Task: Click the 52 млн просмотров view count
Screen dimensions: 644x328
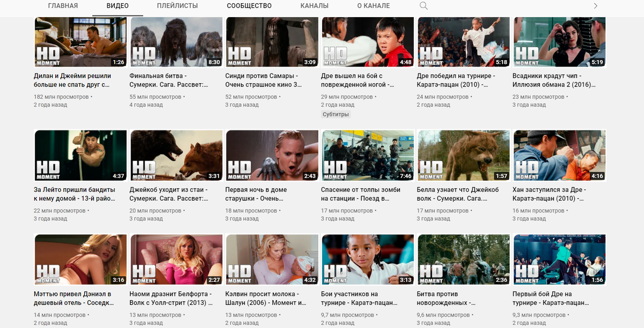Action: point(251,97)
